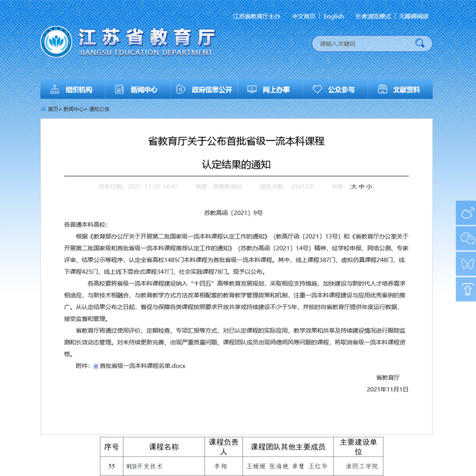This screenshot has width=476, height=476.
Task: Open the 公众参与 menu
Action: pyautogui.click(x=335, y=90)
